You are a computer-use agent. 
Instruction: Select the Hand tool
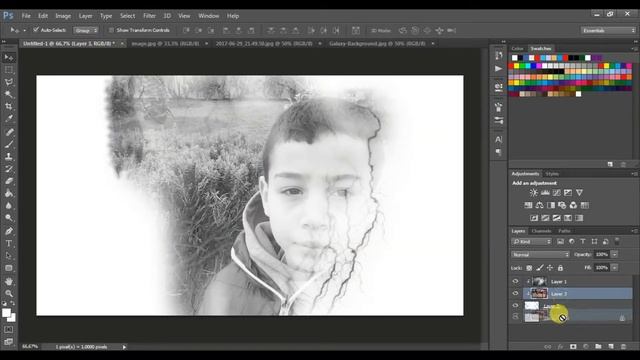(9, 282)
